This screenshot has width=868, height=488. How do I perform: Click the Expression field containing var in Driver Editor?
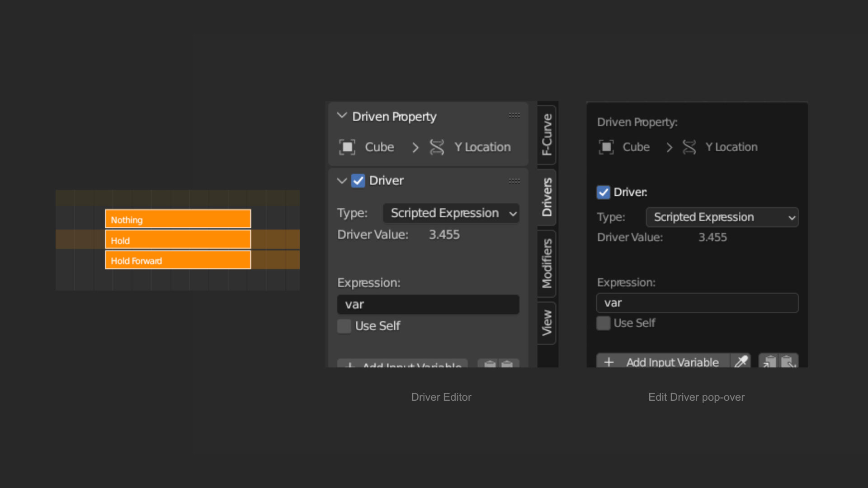coord(428,305)
